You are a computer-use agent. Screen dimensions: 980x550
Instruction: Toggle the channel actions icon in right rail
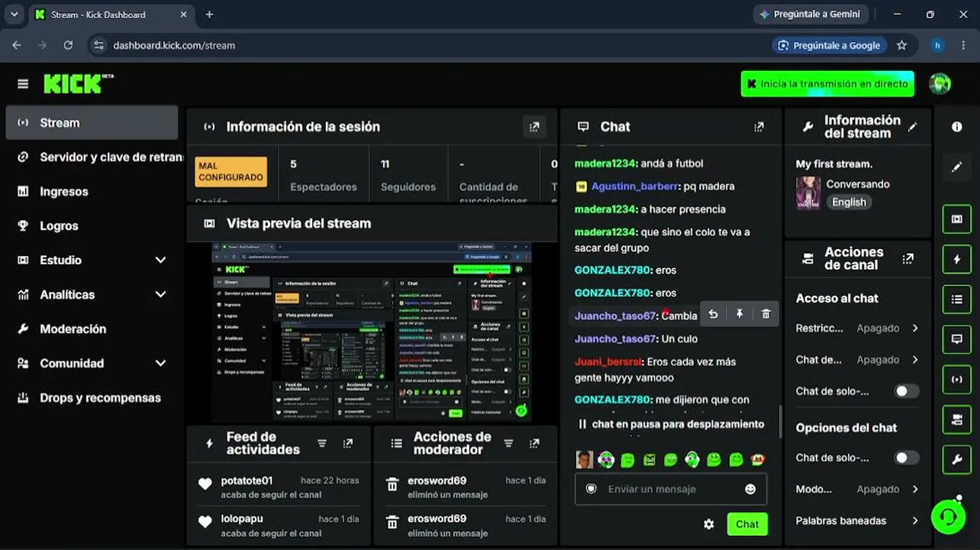957,419
